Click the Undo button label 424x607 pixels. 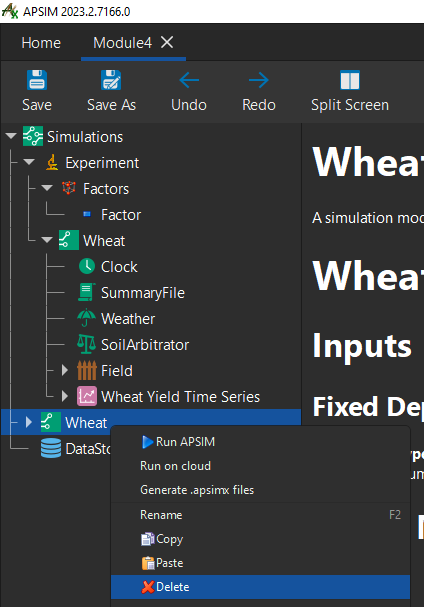coord(189,105)
